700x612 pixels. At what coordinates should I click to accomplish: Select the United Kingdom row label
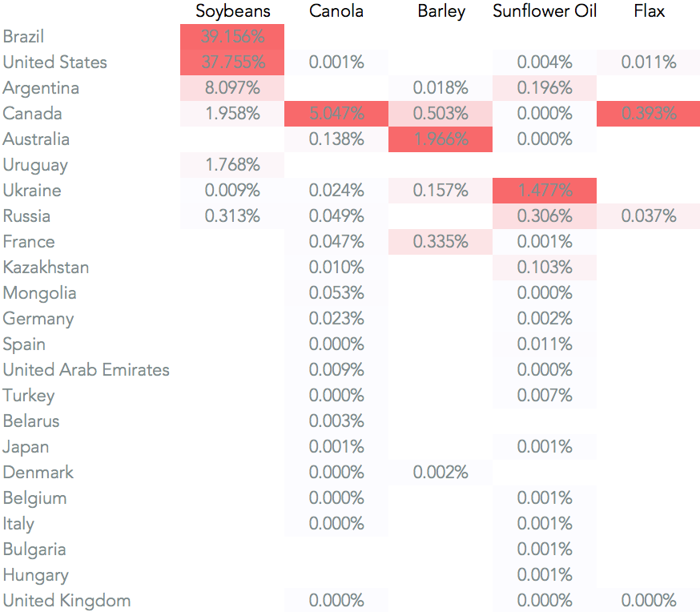click(66, 601)
